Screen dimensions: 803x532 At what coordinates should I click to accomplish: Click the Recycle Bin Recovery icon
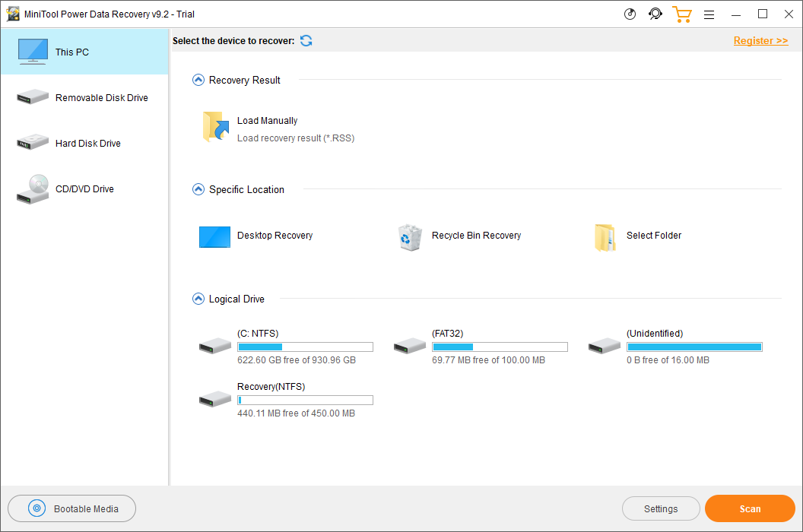410,237
